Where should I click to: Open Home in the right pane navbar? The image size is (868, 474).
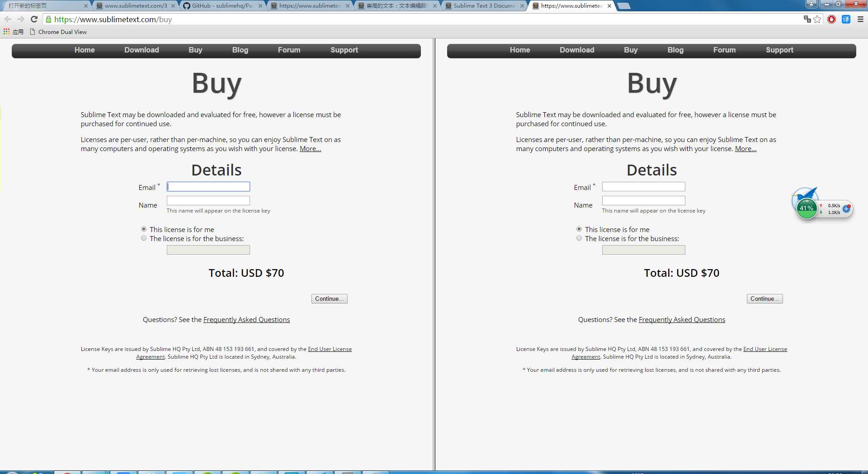pos(520,50)
